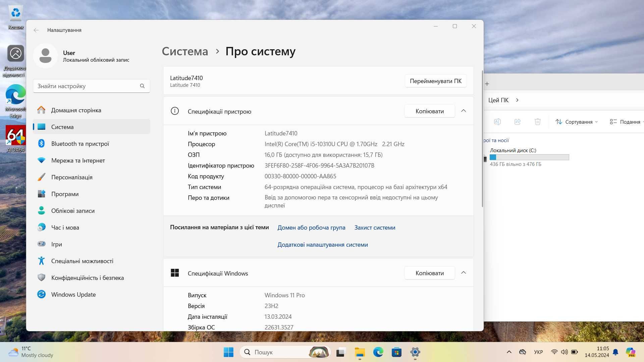Viewport: 644px width, 362px height.
Task: Open Windows Update settings
Action: [x=91, y=294]
